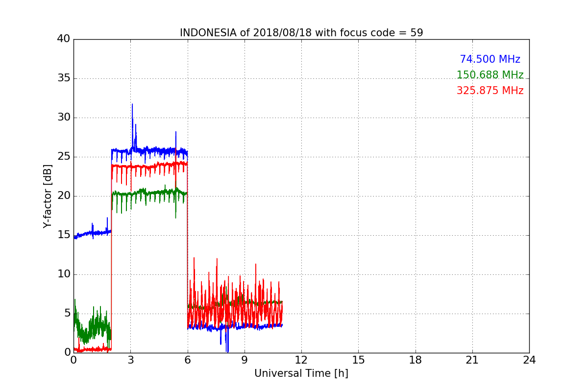Screen dimensions: 588x392
Task: Click x-axis tick label 12
Action: click(301, 360)
